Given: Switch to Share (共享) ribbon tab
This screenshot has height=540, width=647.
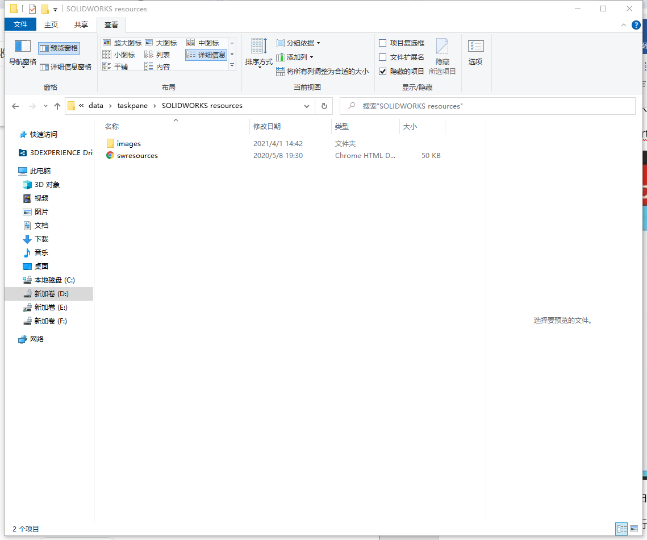Looking at the screenshot, I should coord(81,25).
